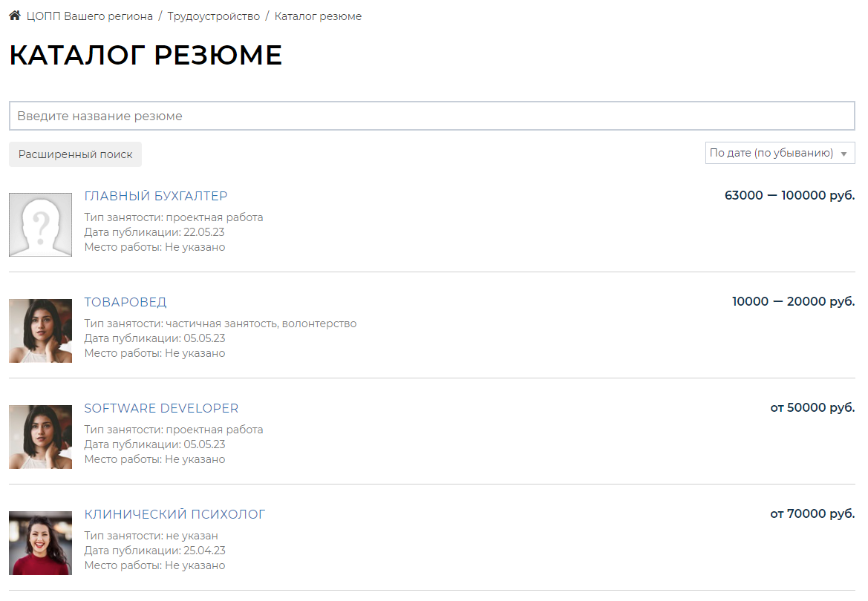The image size is (868, 601).
Task: Go to 'ЦОПП Вашего региона' breadcrumb
Action: pyautogui.click(x=89, y=16)
